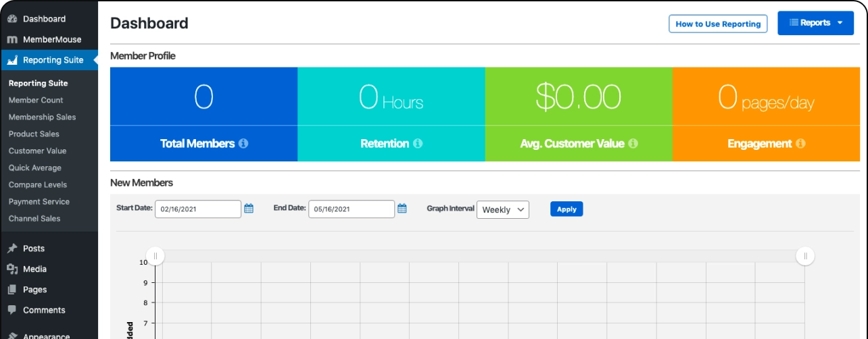Viewport: 868px width, 339px height.
Task: Open the End Date calendar picker icon
Action: point(402,209)
